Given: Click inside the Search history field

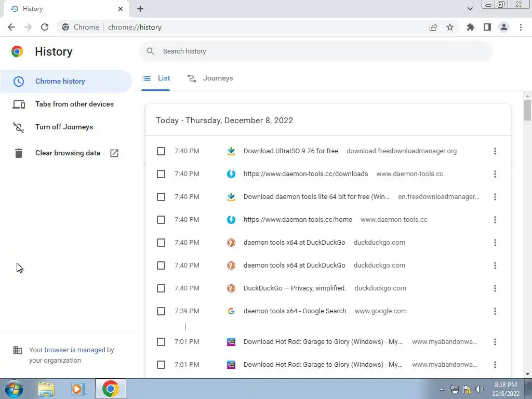Looking at the screenshot, I should point(315,51).
